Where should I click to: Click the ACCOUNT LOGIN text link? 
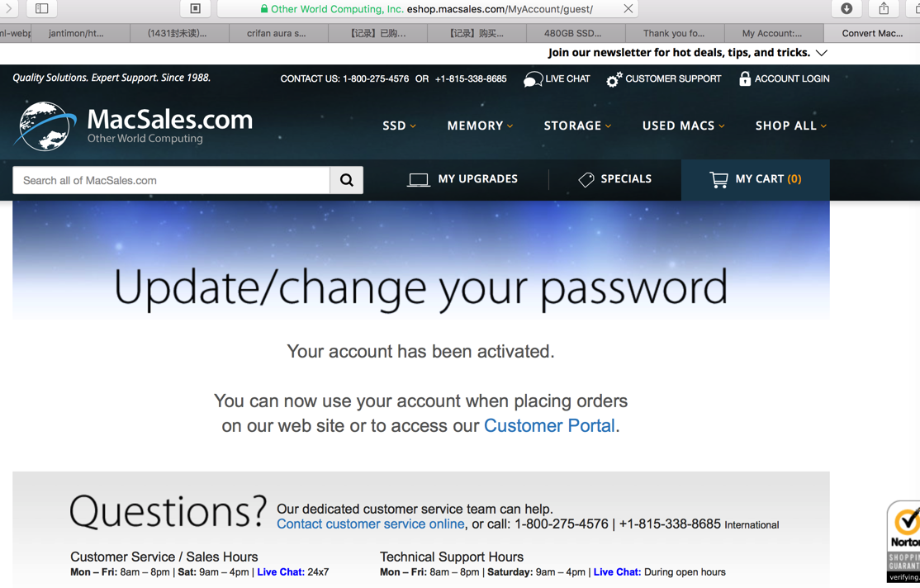click(x=791, y=78)
